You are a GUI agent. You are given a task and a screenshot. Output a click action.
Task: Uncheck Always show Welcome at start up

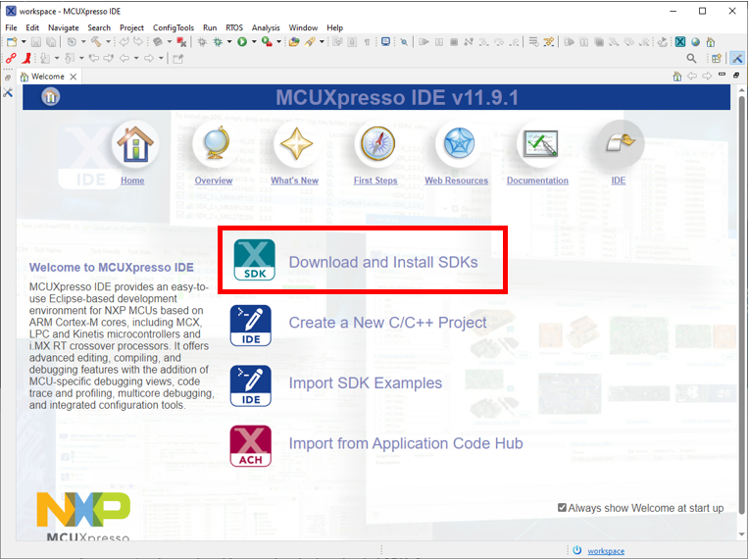(562, 508)
